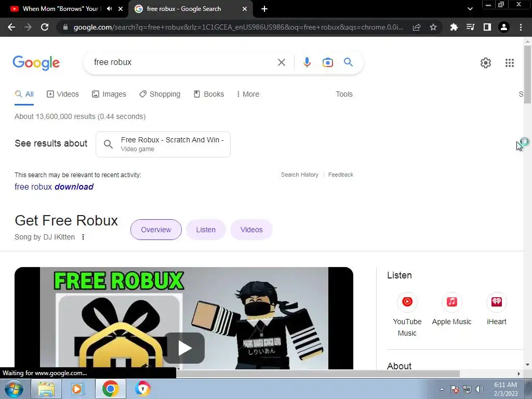Open Windows Start menu
Screen dimensions: 532x399
tap(14, 389)
